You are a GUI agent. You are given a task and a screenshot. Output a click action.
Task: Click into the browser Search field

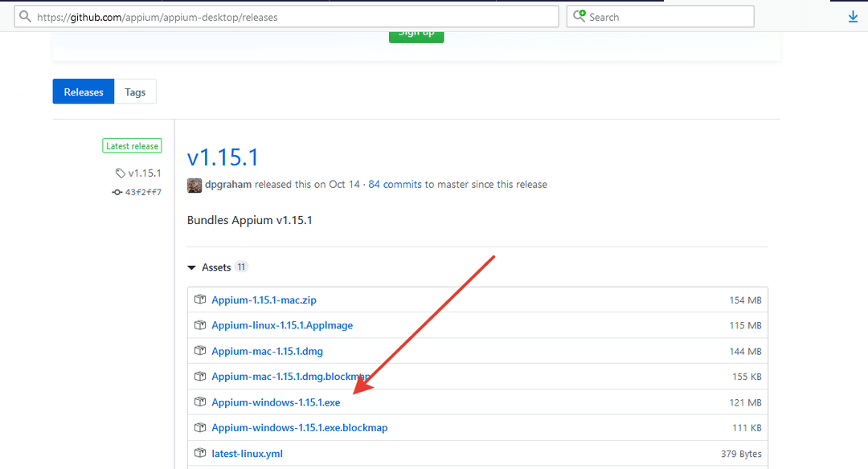tap(667, 17)
